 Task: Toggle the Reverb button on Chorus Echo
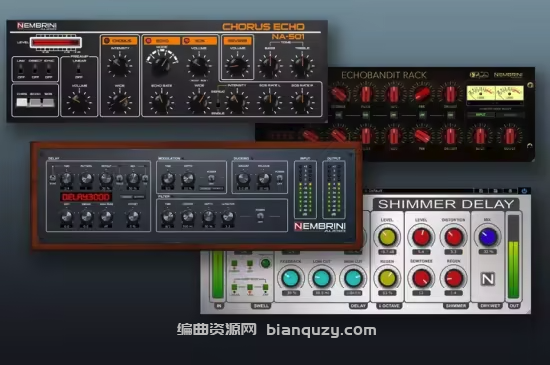click(237, 41)
